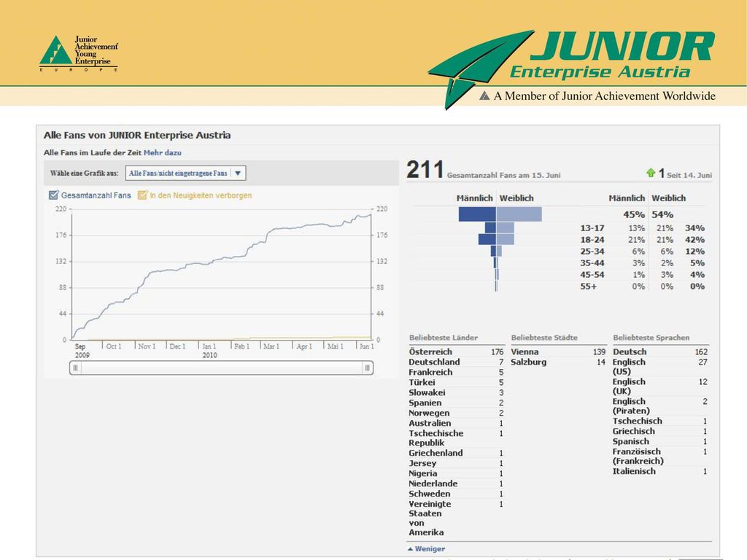Click the 45% male total percentage

pos(634,215)
